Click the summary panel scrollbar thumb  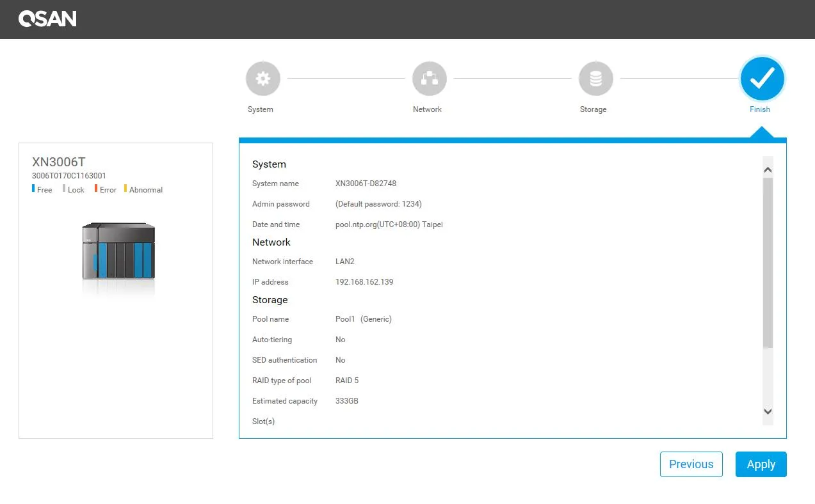tap(768, 263)
